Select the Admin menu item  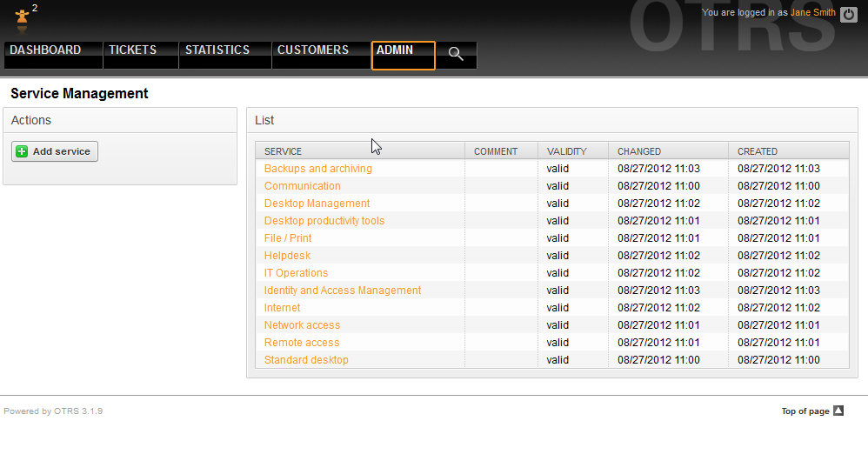pos(395,50)
